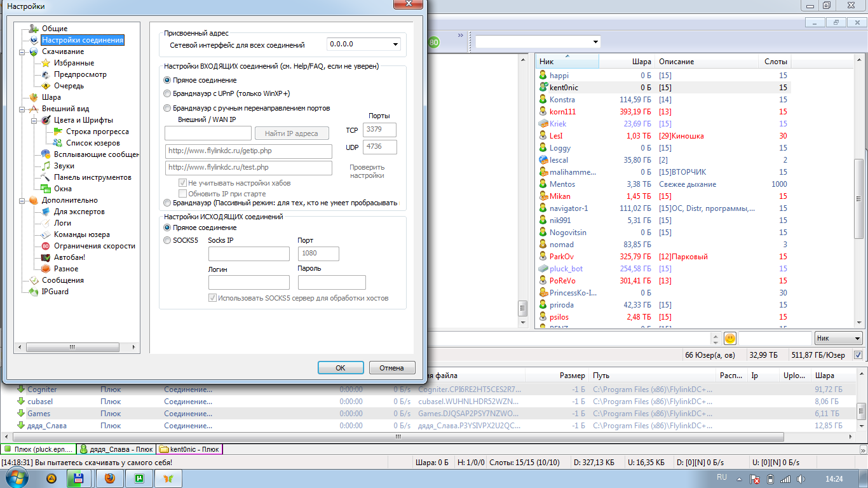The image size is (868, 488).
Task: Click Проверить настройки link
Action: point(367,171)
